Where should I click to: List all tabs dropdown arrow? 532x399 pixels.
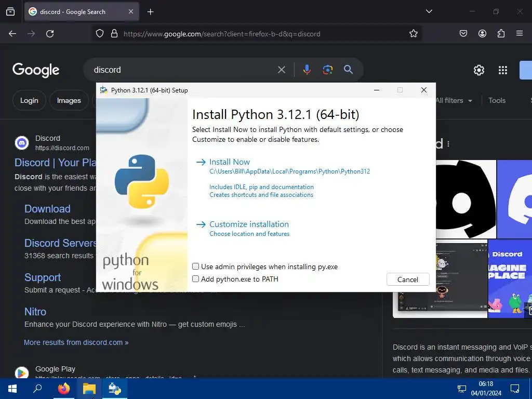(x=429, y=11)
